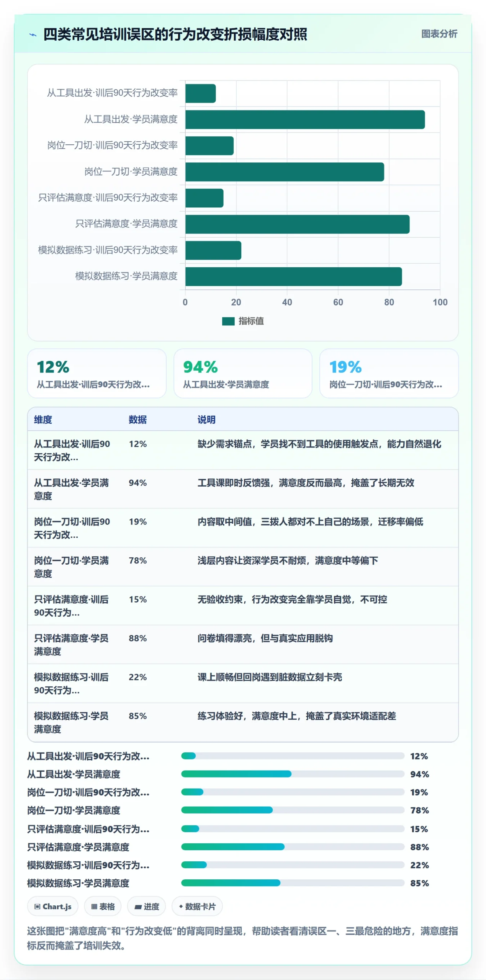486x980 pixels.
Task: Click the 78% progress bar for 岗位一刀切·学员满意度
Action: pyautogui.click(x=293, y=810)
